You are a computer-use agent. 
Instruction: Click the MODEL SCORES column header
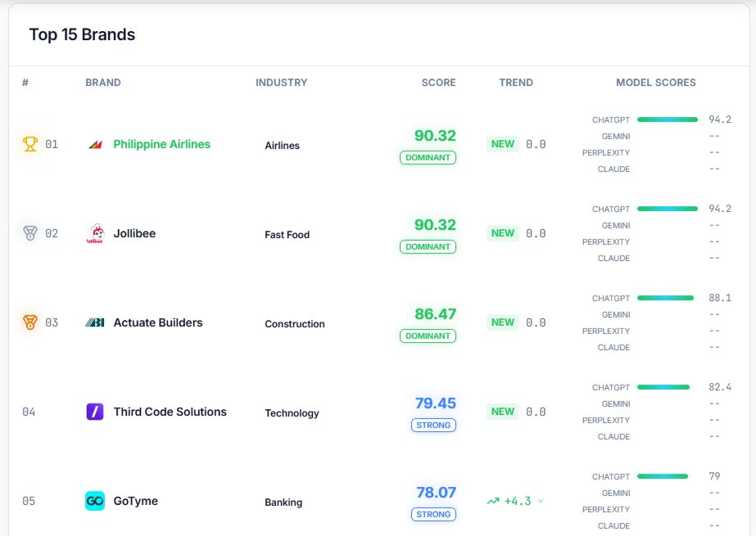pos(656,83)
